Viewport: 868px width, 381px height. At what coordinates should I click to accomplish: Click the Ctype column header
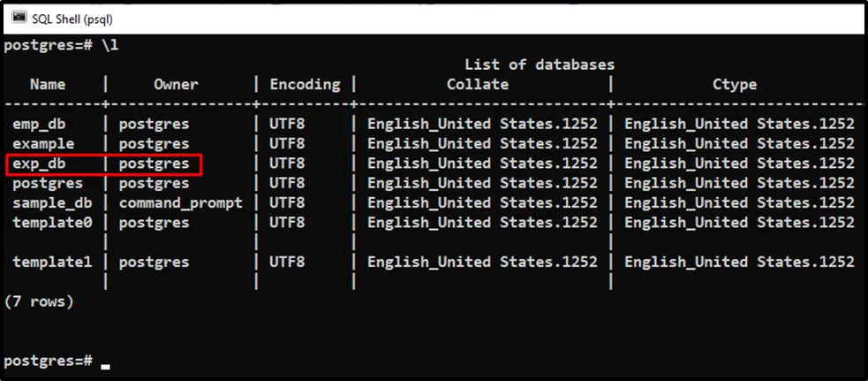[x=735, y=85]
